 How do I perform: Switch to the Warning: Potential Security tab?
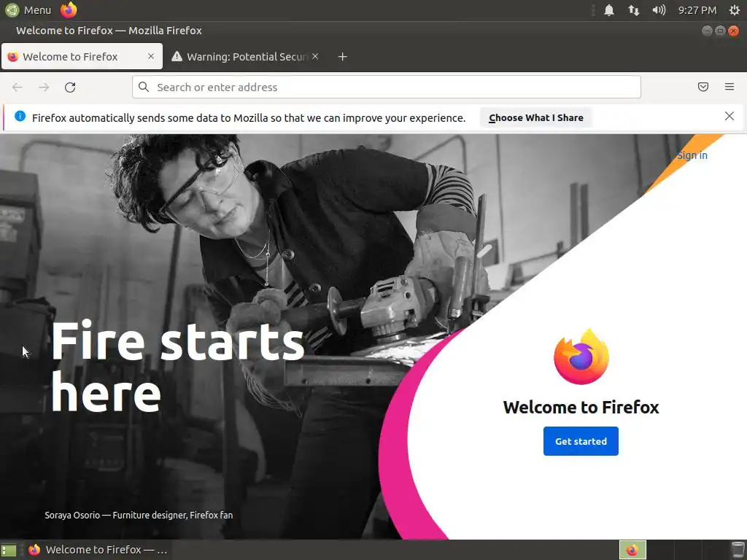pyautogui.click(x=241, y=57)
